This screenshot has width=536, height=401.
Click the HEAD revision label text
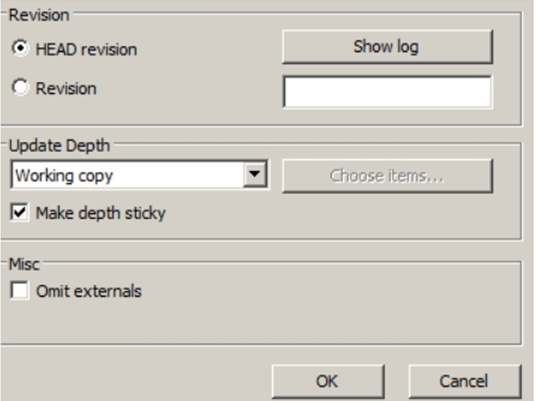[86, 50]
